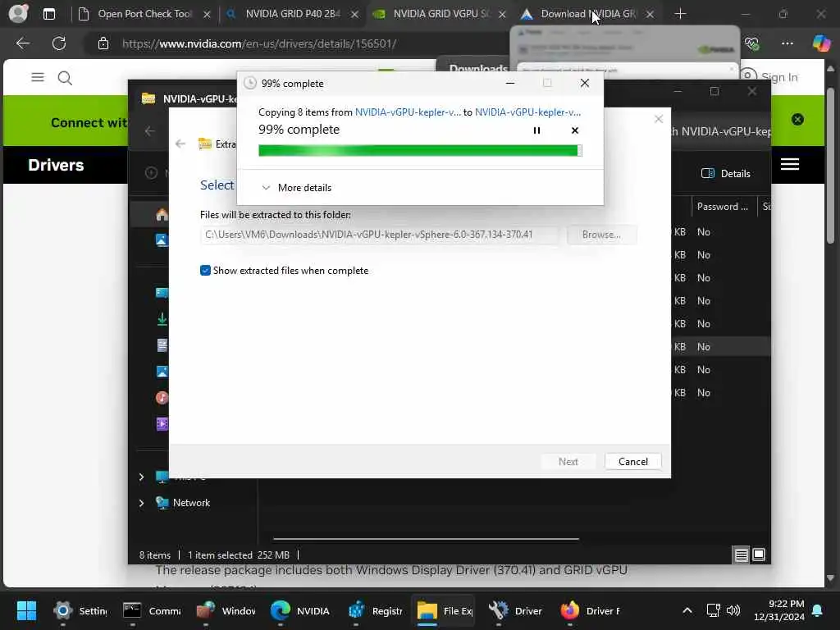Switch File Explorer to large icons view
This screenshot has height=630, width=840.
click(x=759, y=555)
